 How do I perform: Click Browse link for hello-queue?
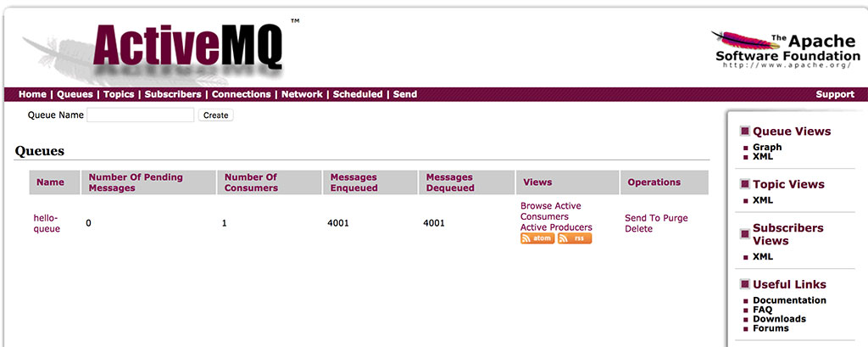tap(536, 205)
